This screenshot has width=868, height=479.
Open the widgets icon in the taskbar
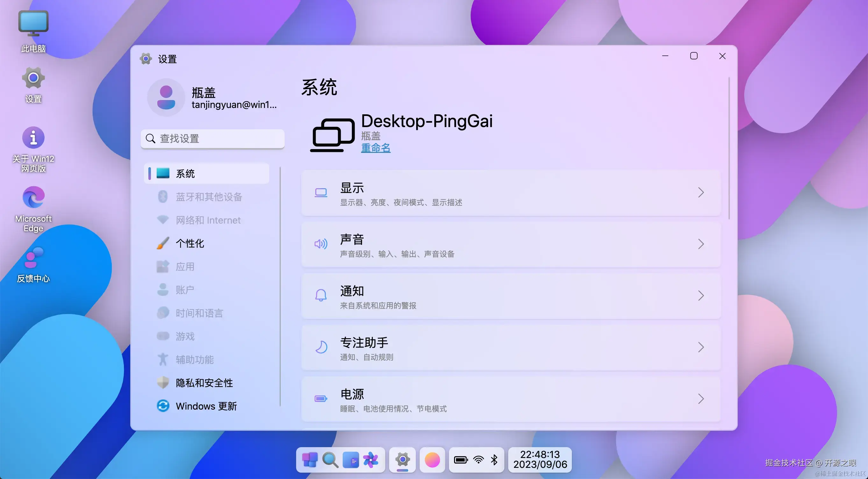click(x=351, y=460)
